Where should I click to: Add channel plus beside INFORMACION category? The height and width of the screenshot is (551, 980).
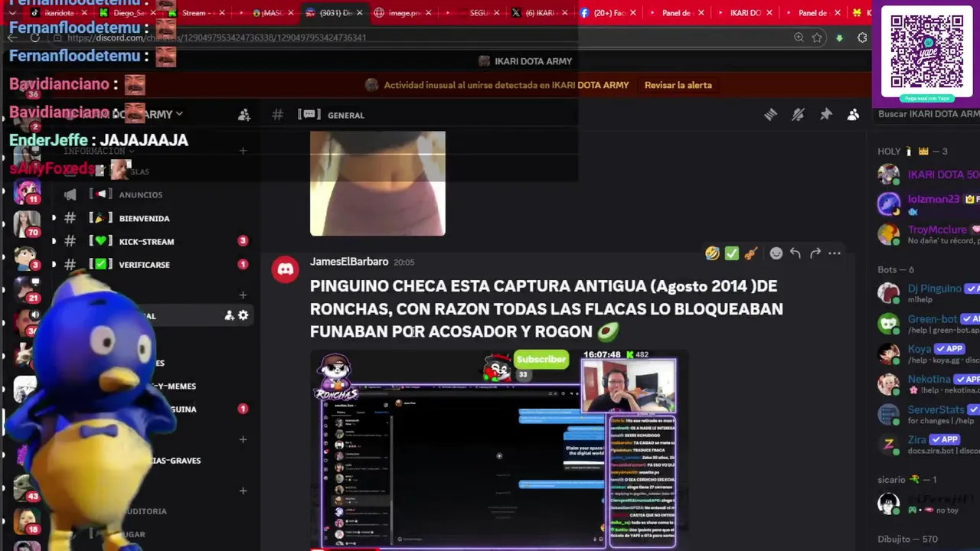pyautogui.click(x=243, y=151)
